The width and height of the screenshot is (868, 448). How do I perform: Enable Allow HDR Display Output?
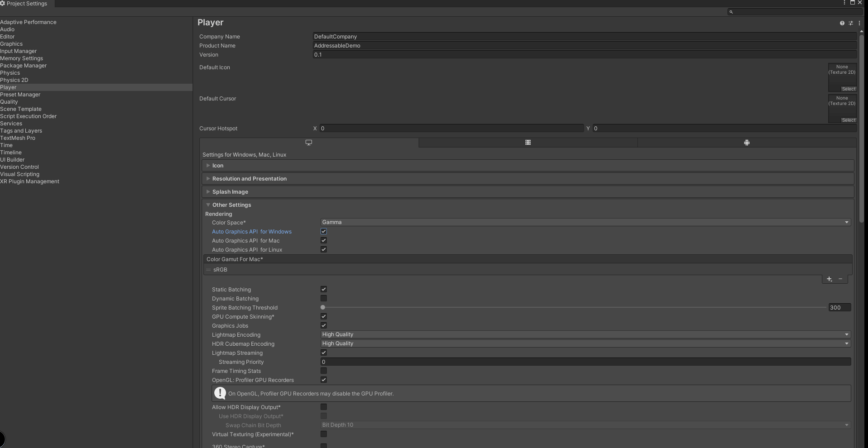click(x=324, y=407)
